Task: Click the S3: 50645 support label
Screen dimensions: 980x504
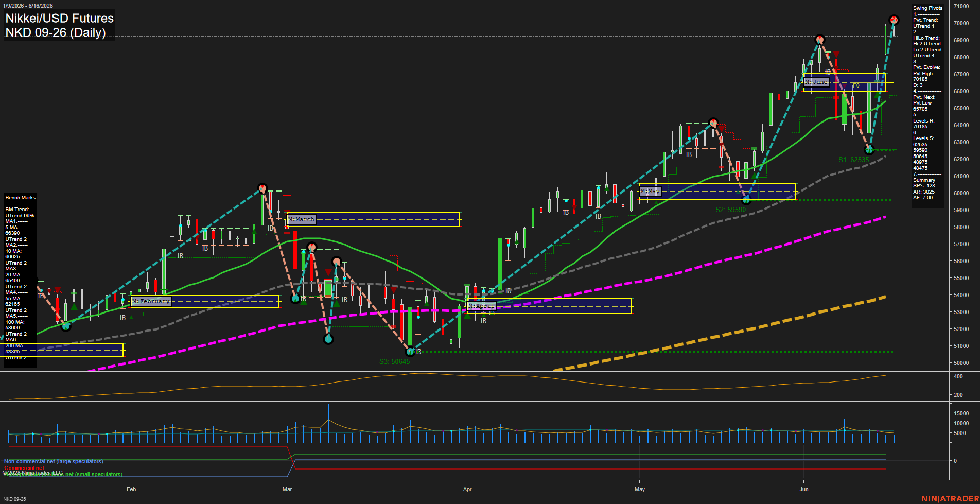Action: point(395,361)
